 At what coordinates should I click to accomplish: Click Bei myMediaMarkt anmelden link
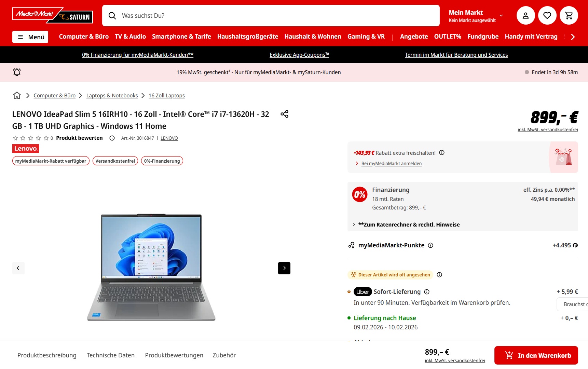coord(392,163)
